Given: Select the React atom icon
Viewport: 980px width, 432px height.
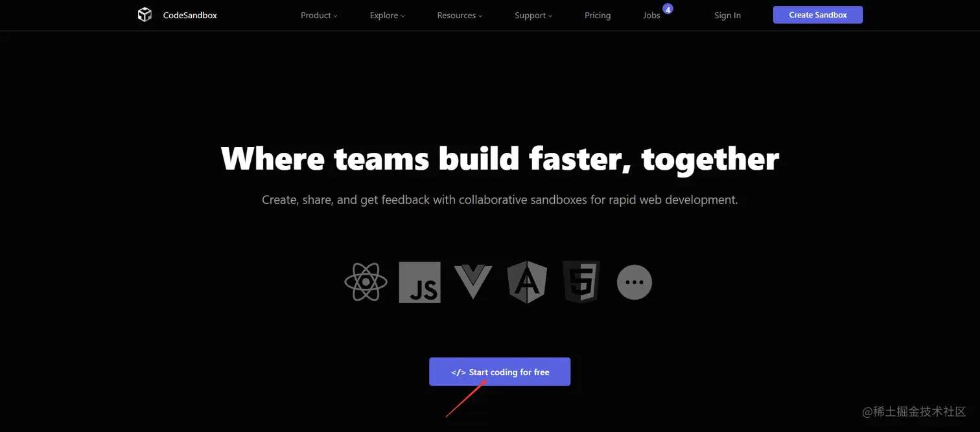Looking at the screenshot, I should (x=366, y=282).
